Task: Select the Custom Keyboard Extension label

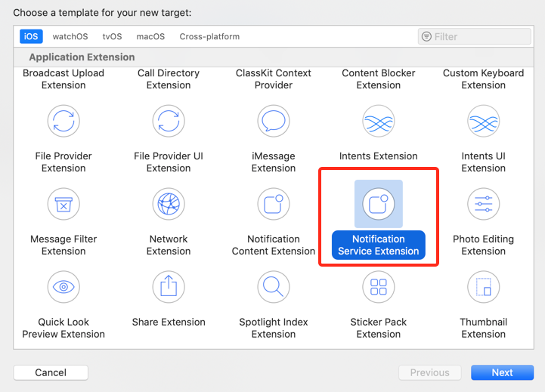Action: coord(484,79)
